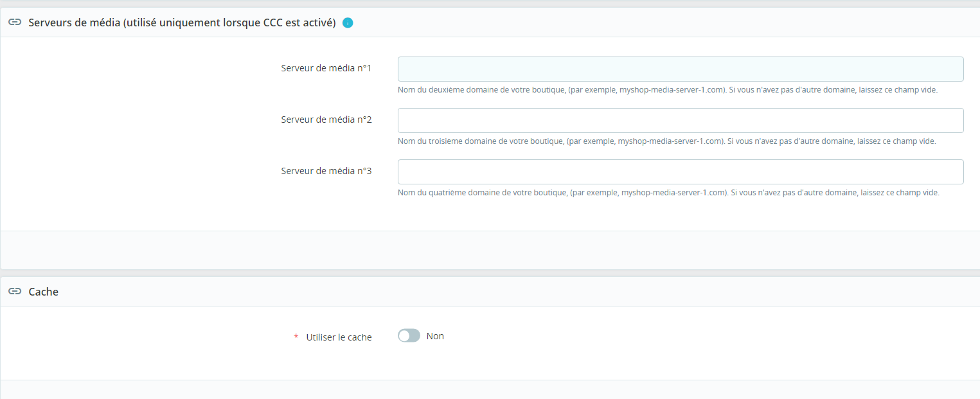Click help text mentioning troisième domaine
Screen dimensions: 980x399
(666, 141)
